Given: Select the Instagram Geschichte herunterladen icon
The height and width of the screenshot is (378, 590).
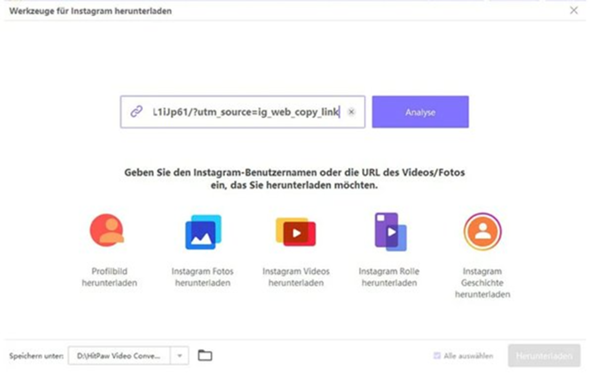Looking at the screenshot, I should [482, 232].
